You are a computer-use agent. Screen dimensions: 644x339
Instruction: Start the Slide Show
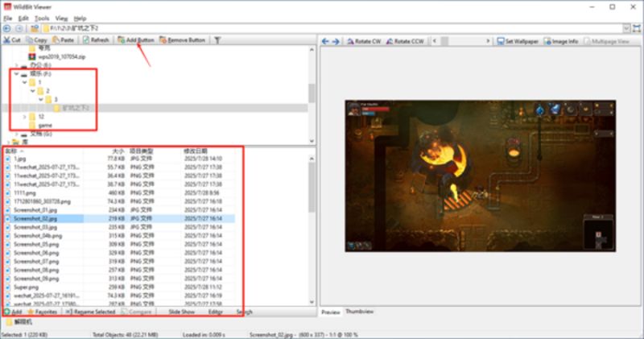coord(182,312)
